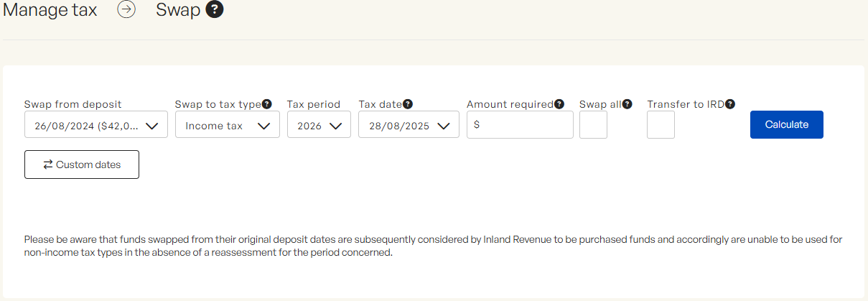The height and width of the screenshot is (301, 868).
Task: Go to Manage tax breadcrumb
Action: pos(50,11)
